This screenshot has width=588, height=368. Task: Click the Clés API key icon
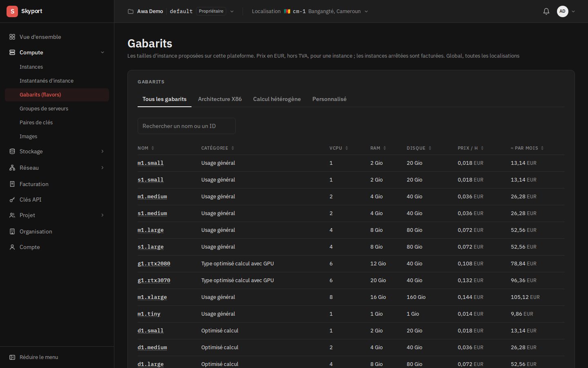[x=12, y=200]
